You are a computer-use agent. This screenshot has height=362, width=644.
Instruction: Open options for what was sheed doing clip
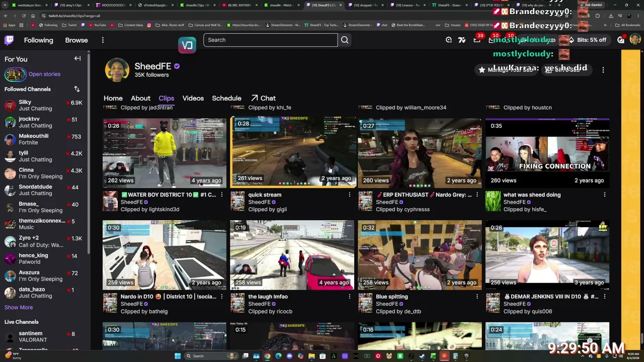pos(605,195)
